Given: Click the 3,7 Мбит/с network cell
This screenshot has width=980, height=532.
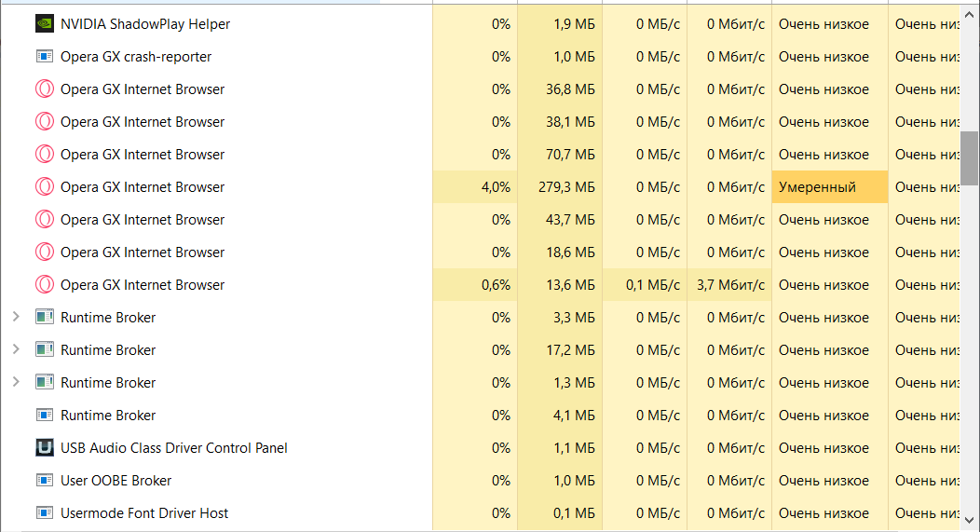Looking at the screenshot, I should click(730, 285).
